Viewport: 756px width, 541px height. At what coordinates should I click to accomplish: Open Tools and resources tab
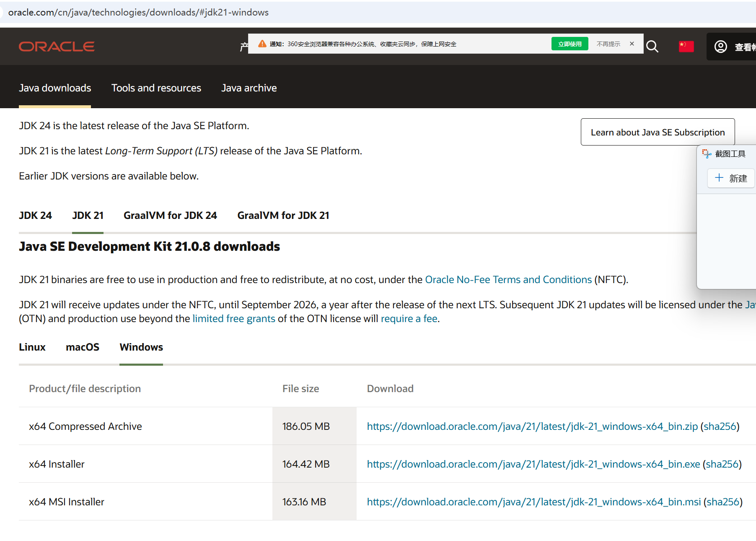[x=156, y=88]
